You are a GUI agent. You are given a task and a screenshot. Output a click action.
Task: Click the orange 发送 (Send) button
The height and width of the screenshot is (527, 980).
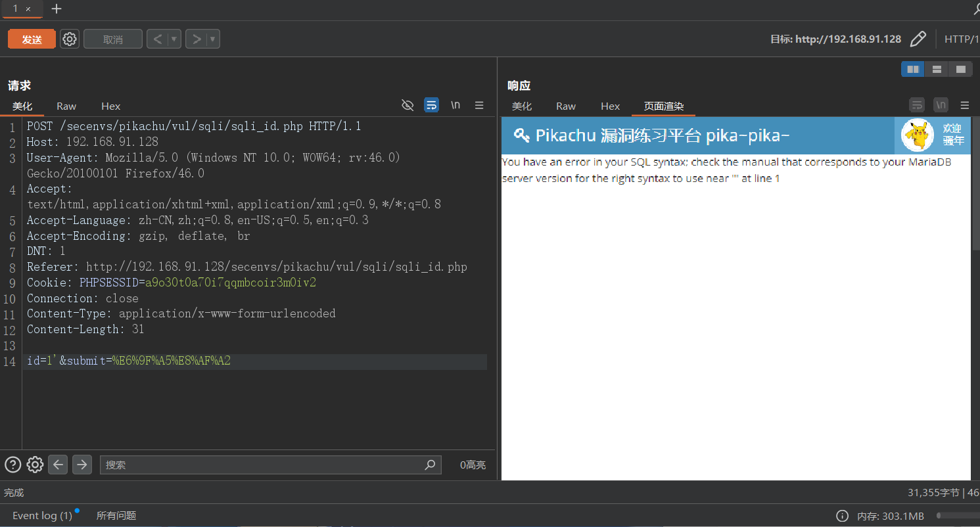tap(32, 39)
